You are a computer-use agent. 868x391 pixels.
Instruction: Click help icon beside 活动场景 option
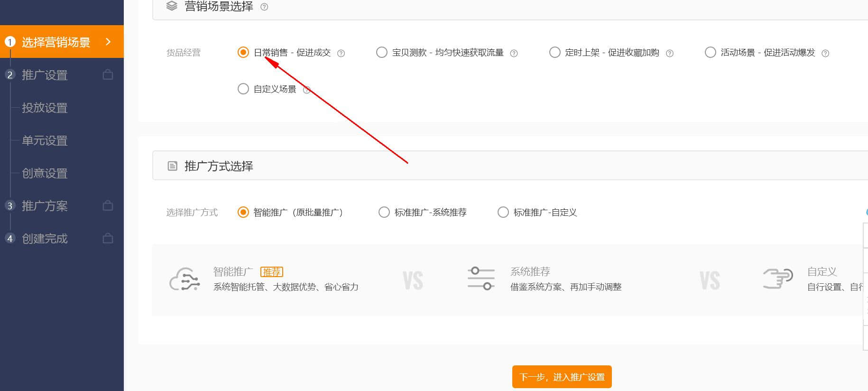[x=825, y=53]
